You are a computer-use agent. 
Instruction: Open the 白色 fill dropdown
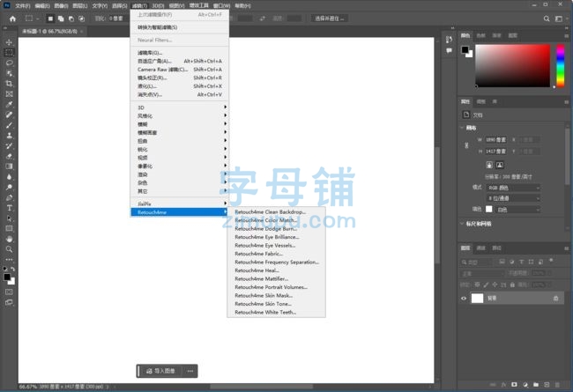tap(518, 210)
